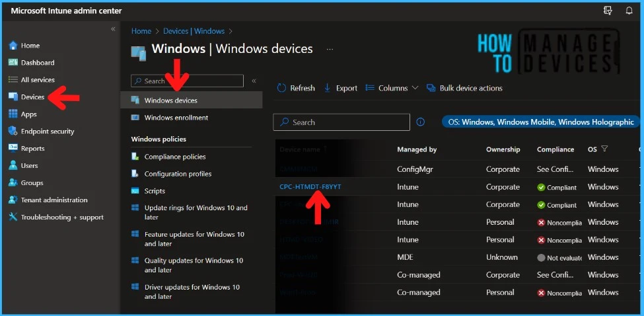Click Compliance column header
The image size is (644, 316).
(555, 149)
